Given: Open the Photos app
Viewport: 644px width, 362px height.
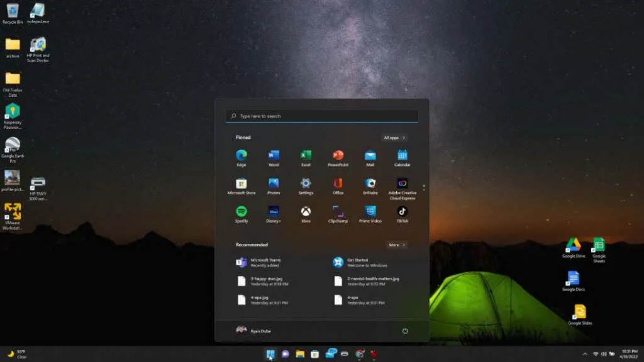Looking at the screenshot, I should 274,184.
